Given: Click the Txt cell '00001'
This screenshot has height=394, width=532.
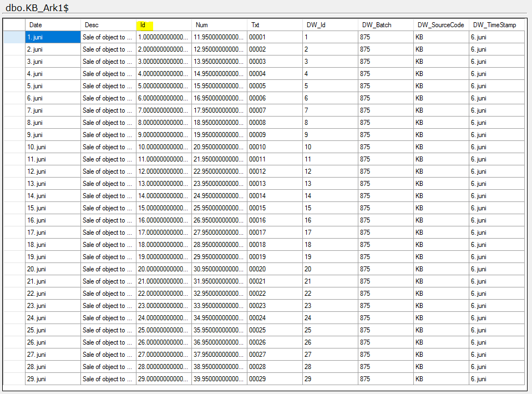Looking at the screenshot, I should pos(275,37).
